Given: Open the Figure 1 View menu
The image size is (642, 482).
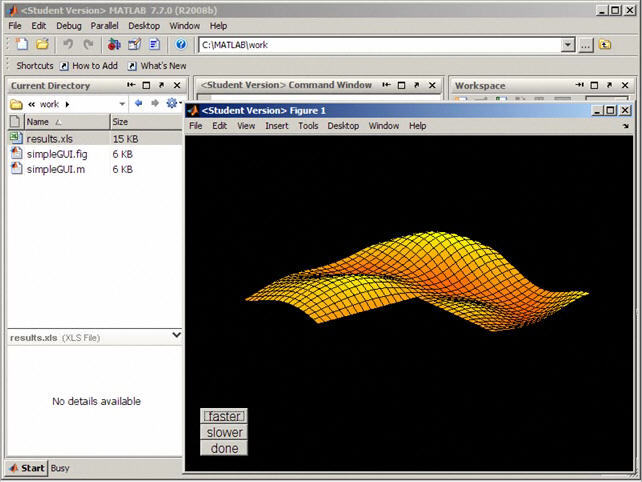Looking at the screenshot, I should [246, 126].
